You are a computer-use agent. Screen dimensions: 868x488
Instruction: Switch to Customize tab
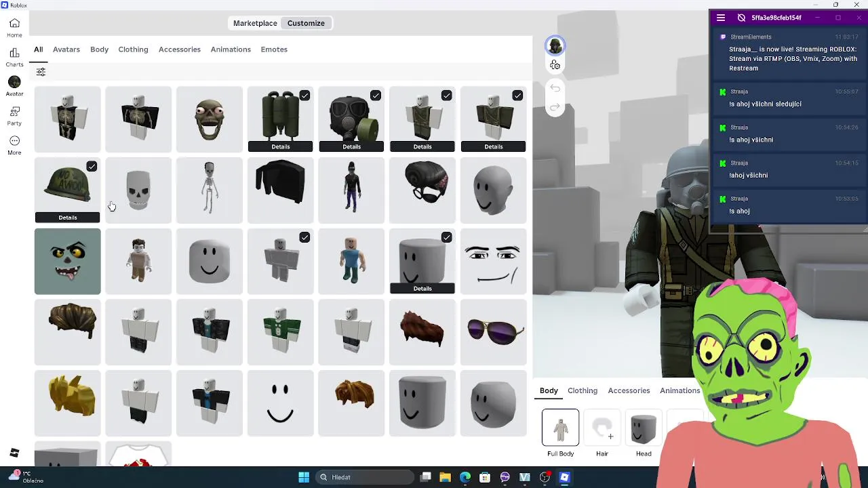(x=306, y=23)
